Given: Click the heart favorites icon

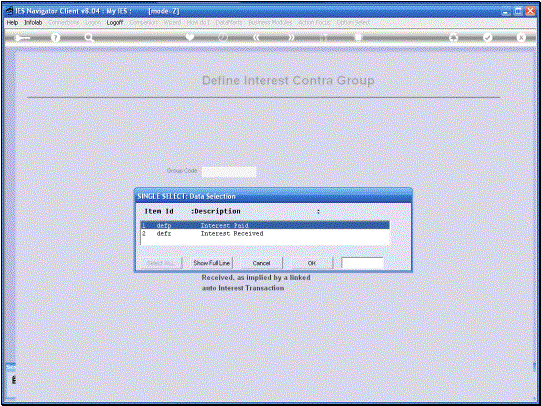Looking at the screenshot, I should pos(190,37).
